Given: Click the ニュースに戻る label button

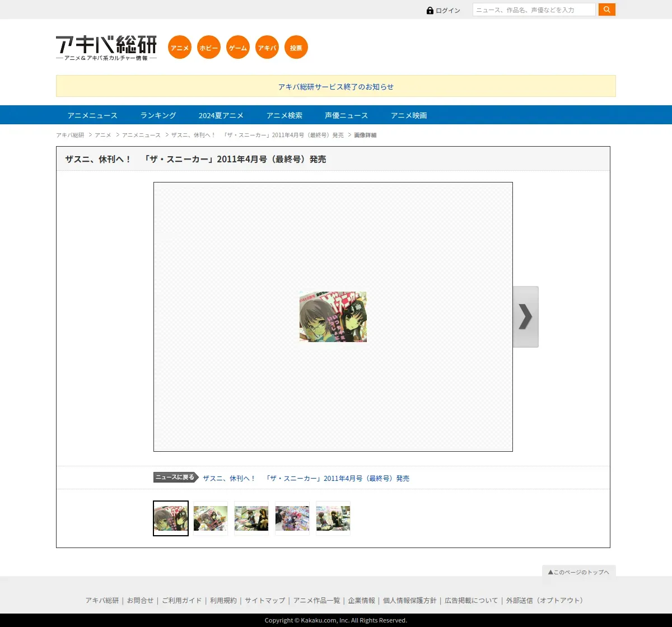Looking at the screenshot, I should click(176, 478).
